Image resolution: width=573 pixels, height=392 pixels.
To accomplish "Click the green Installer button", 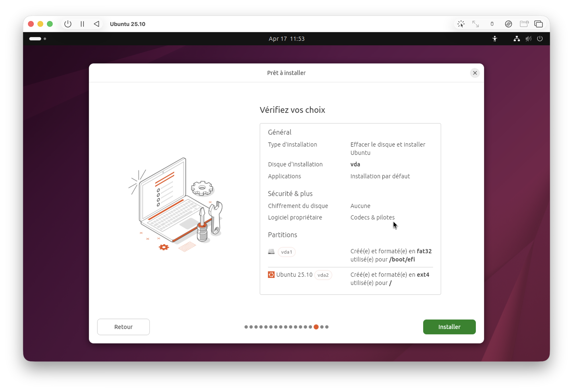I will (449, 327).
